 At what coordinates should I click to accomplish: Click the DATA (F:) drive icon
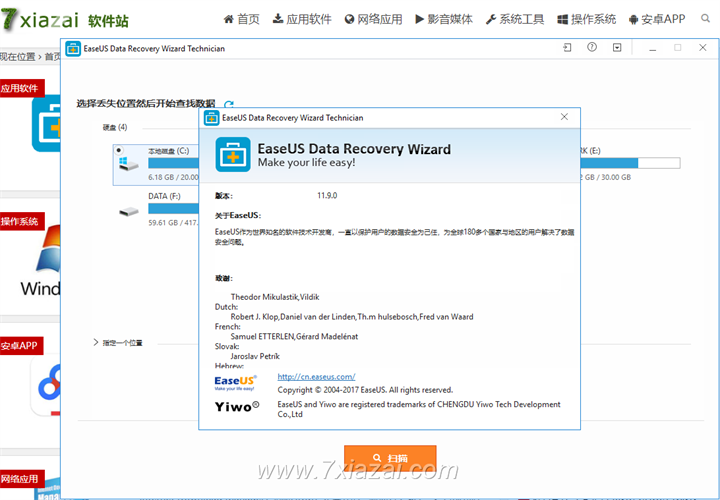click(129, 211)
